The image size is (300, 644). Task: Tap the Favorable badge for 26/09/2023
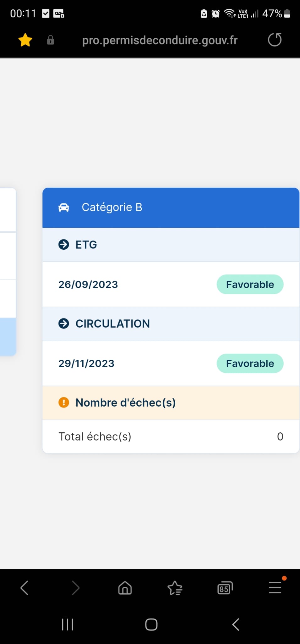[x=250, y=285]
